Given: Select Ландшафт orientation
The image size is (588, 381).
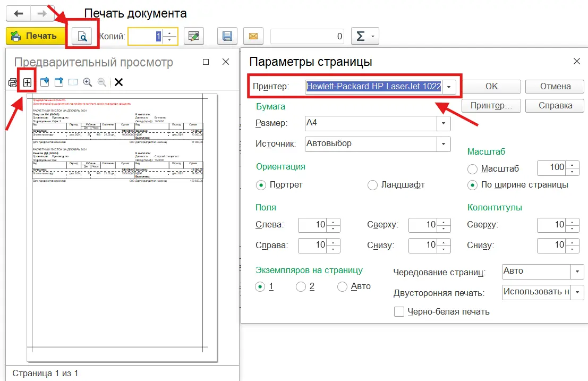Looking at the screenshot, I should point(372,185).
